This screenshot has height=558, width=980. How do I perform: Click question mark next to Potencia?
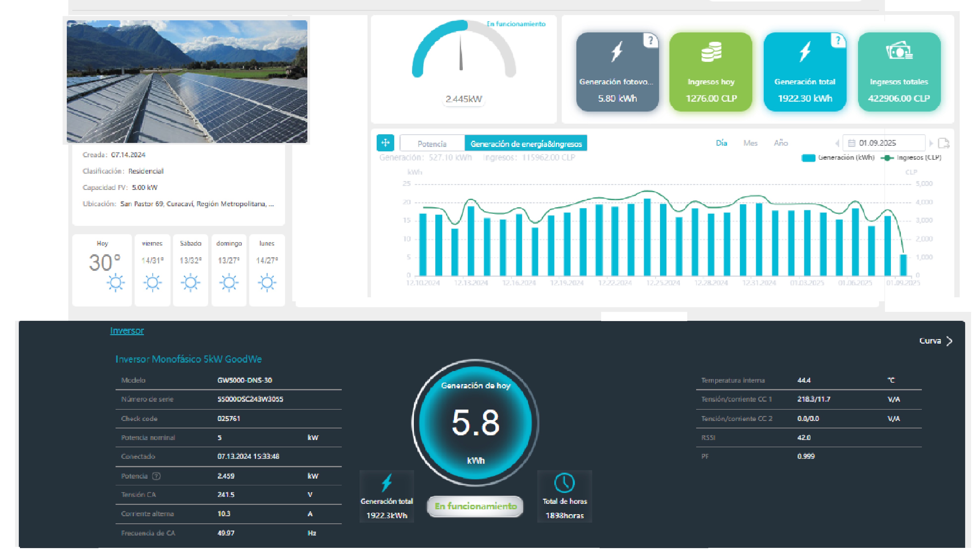coord(156,476)
